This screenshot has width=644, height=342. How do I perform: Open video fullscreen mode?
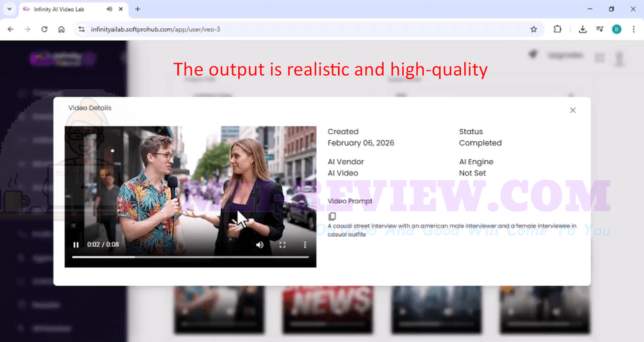(x=282, y=245)
